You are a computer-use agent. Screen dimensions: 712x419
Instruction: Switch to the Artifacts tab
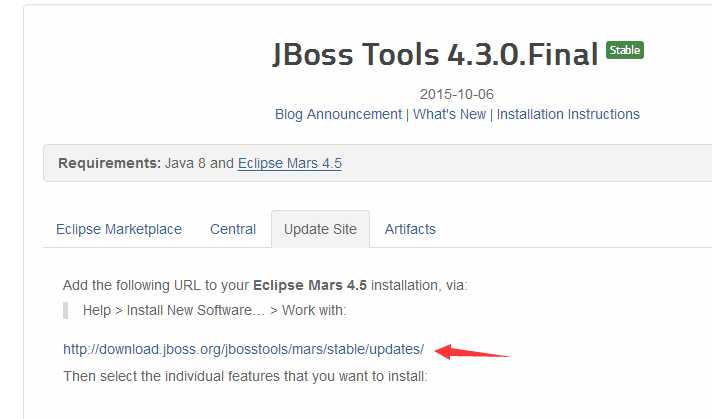click(x=410, y=229)
